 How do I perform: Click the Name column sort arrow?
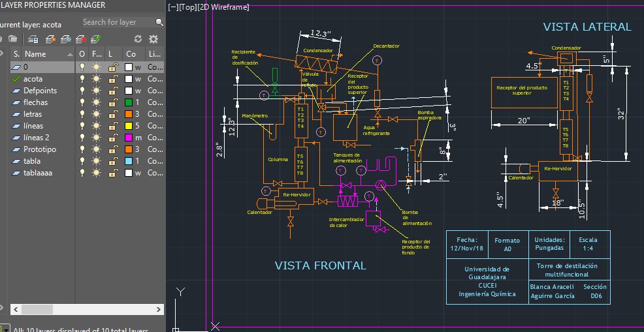[70, 54]
